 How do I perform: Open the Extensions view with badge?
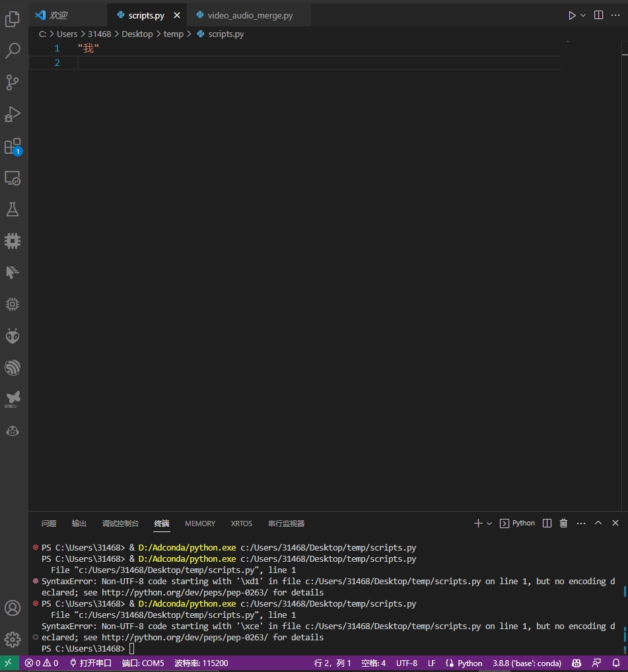(13, 146)
